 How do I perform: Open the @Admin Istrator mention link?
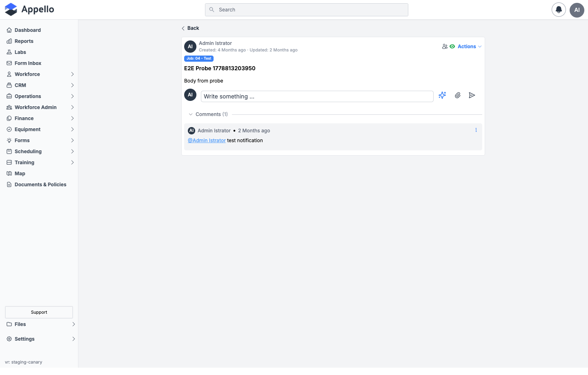point(207,141)
